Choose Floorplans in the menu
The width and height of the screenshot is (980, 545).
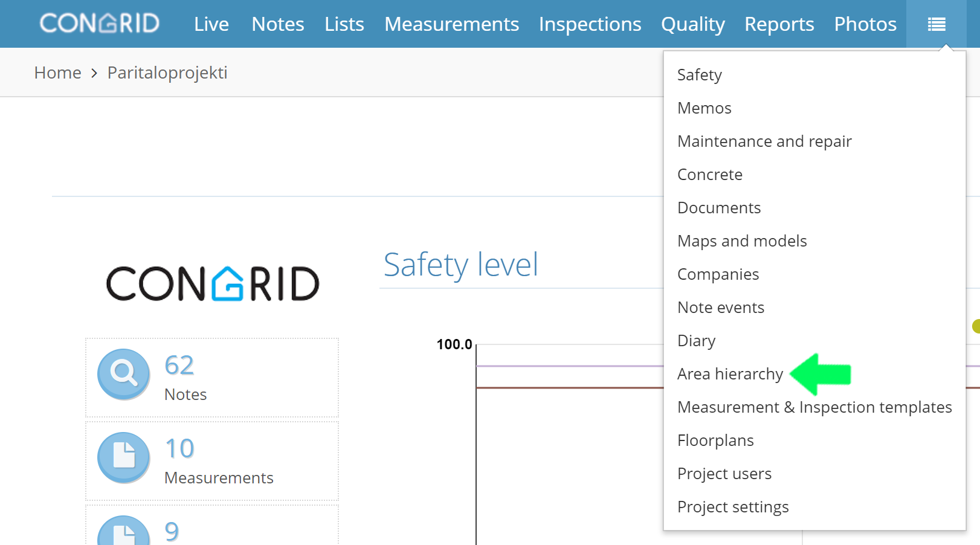click(716, 440)
